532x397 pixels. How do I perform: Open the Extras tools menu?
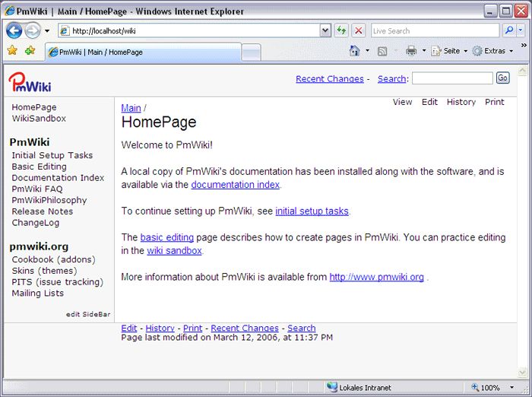(x=492, y=51)
